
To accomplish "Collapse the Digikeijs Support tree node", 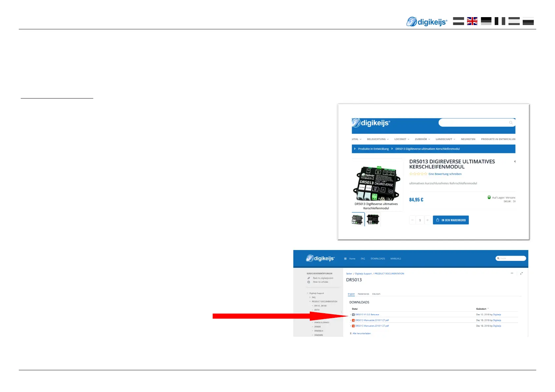I will pyautogui.click(x=307, y=293).
